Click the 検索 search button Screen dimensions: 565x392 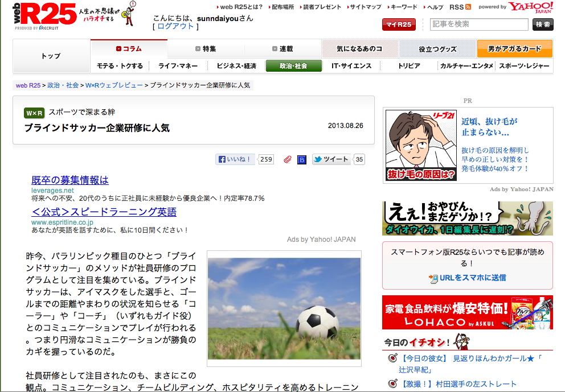click(543, 24)
